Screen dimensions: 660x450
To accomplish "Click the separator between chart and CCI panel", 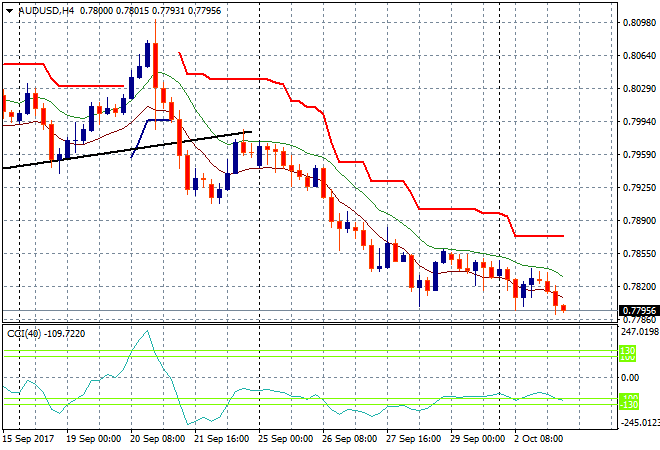I will coord(310,323).
